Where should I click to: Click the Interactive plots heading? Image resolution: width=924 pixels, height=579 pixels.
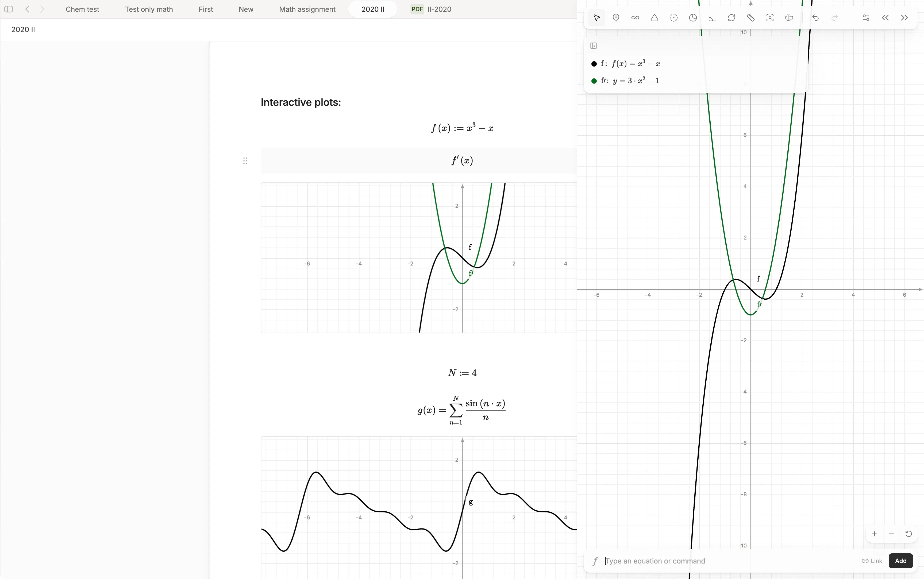[301, 102]
